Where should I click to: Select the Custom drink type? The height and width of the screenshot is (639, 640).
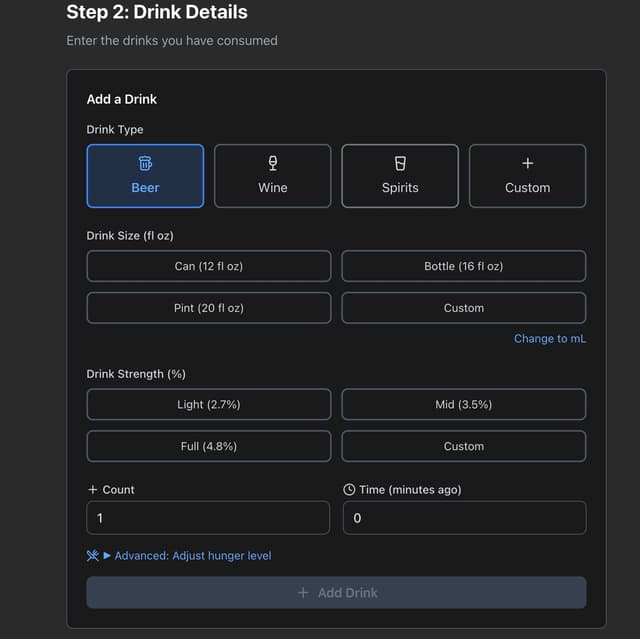pos(527,176)
